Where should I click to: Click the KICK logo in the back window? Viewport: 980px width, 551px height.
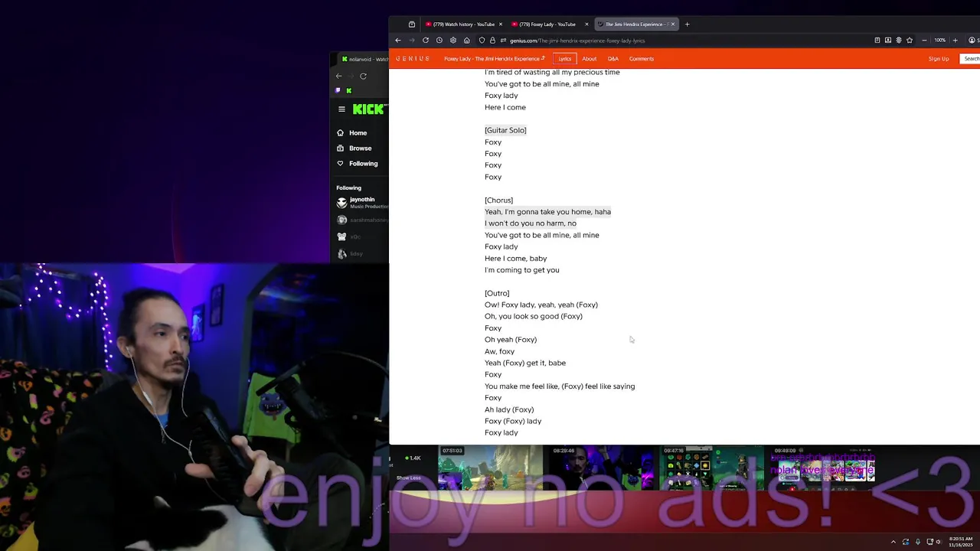point(368,109)
